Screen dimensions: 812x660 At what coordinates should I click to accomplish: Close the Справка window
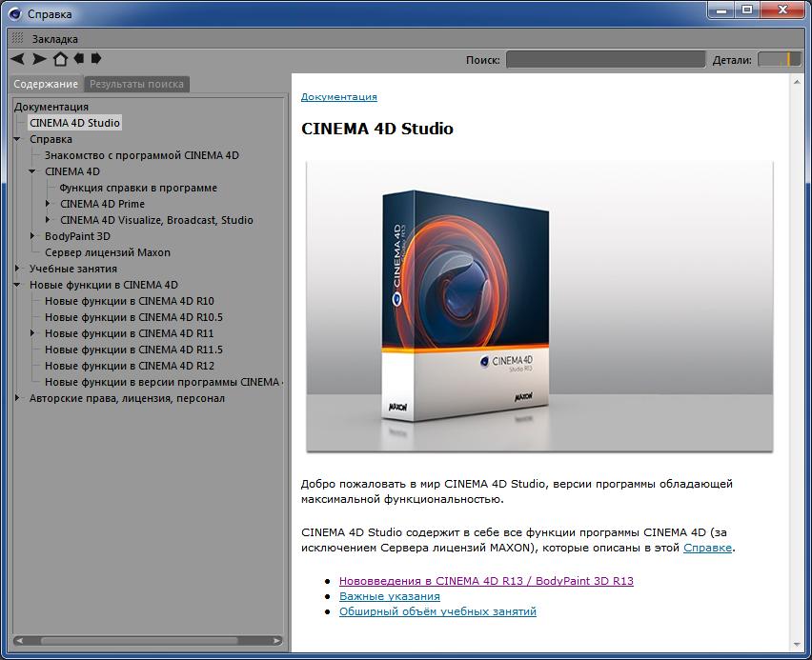[782, 10]
